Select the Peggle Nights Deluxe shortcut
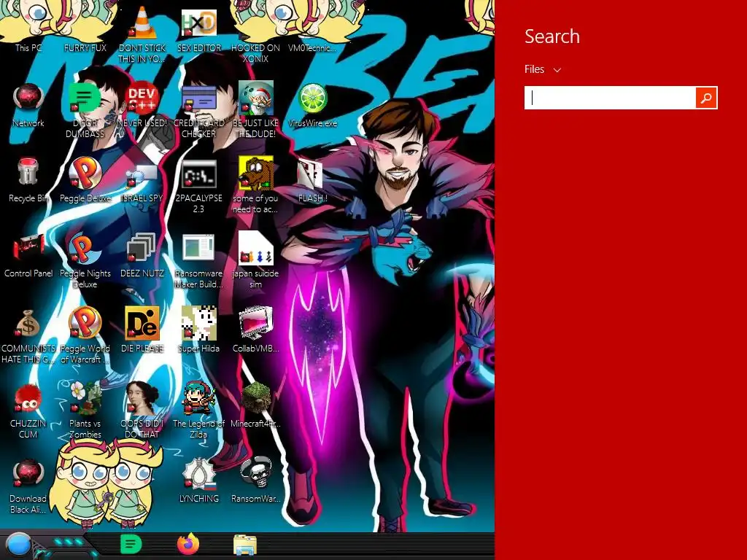The width and height of the screenshot is (747, 560). click(x=85, y=260)
